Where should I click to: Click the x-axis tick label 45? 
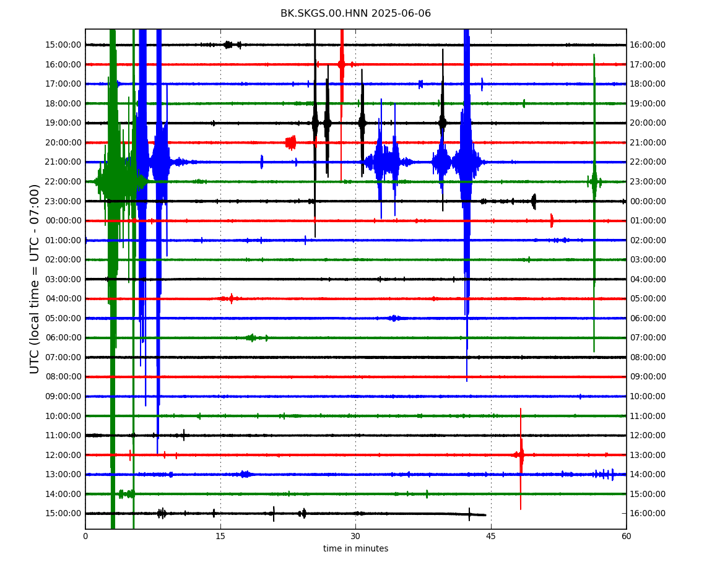[x=491, y=537]
